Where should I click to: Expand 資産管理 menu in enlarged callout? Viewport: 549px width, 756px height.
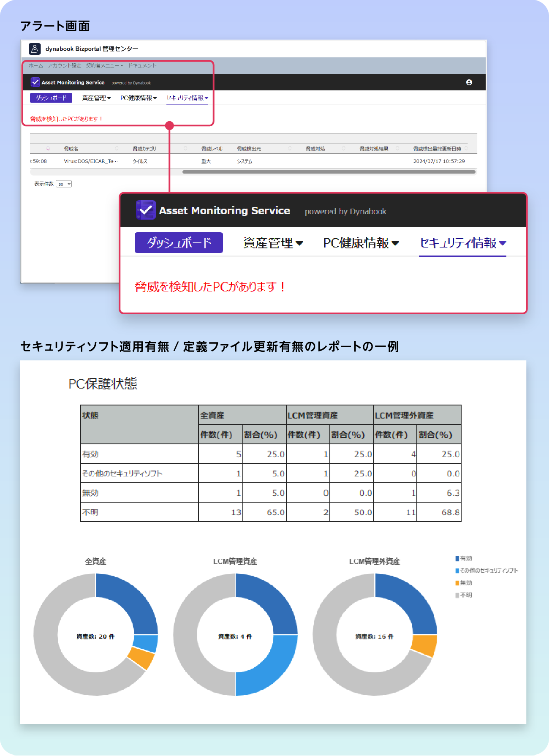[x=273, y=243]
